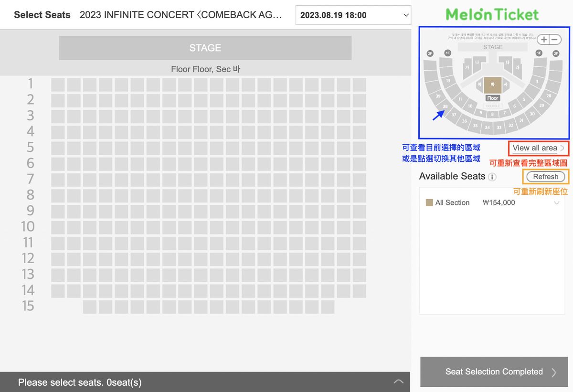Image resolution: width=573 pixels, height=392 pixels.
Task: Choose section 바 on the mini map
Action: pyautogui.click(x=492, y=84)
